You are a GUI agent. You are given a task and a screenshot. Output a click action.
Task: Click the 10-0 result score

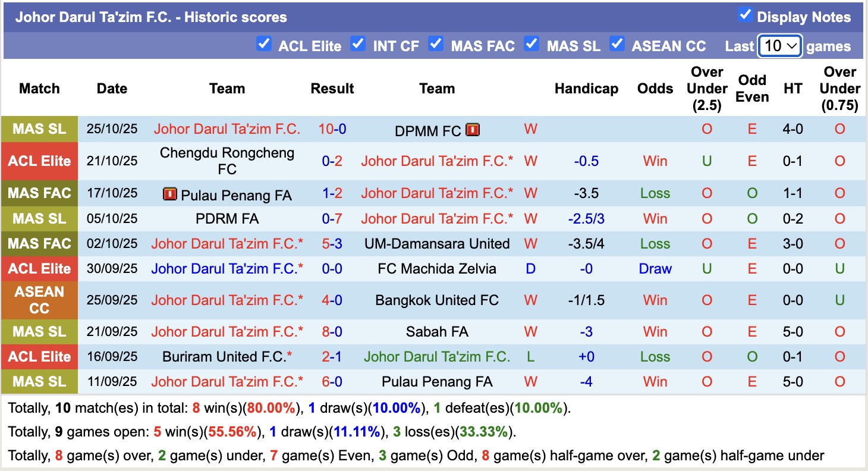click(332, 129)
